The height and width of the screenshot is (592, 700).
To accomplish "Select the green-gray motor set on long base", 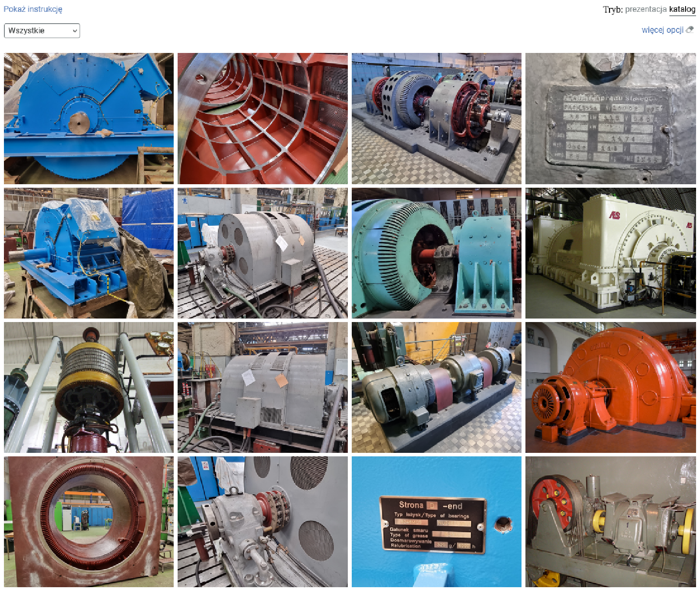I will coord(436,387).
